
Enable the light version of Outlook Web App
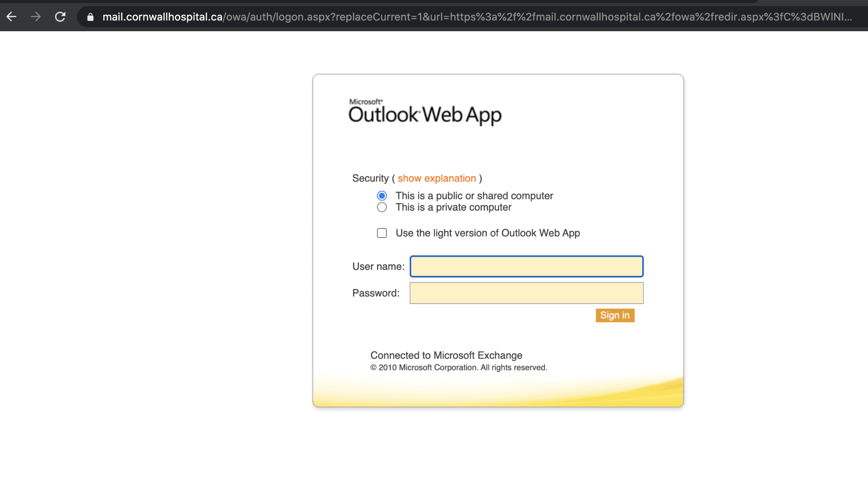(x=382, y=233)
